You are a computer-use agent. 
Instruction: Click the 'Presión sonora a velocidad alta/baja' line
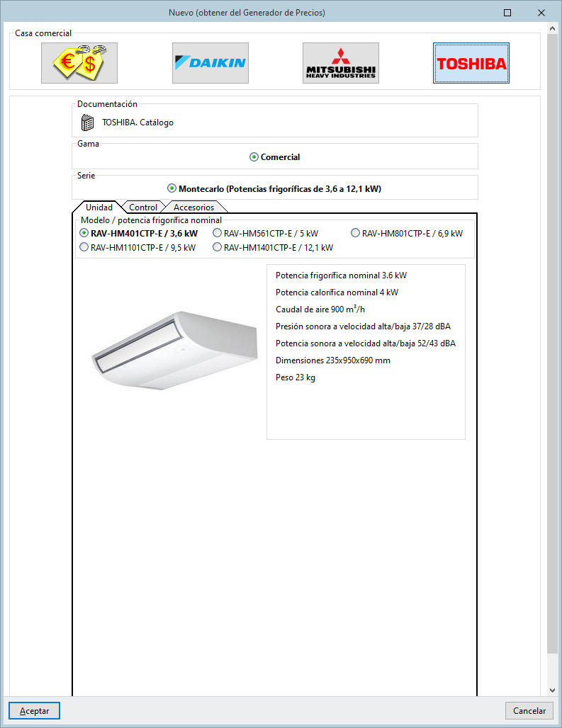(x=363, y=326)
